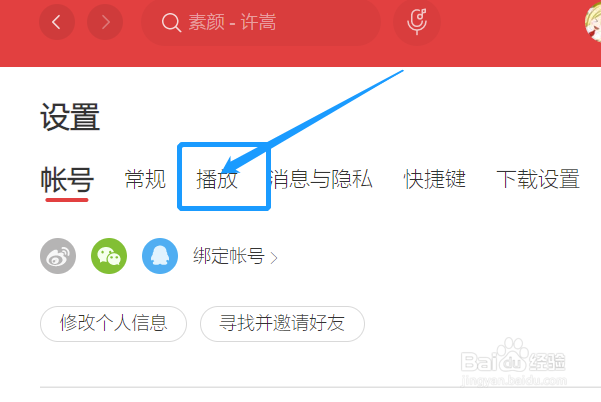Click the 修改个人信息 button
Image resolution: width=601 pixels, height=402 pixels.
tap(113, 323)
